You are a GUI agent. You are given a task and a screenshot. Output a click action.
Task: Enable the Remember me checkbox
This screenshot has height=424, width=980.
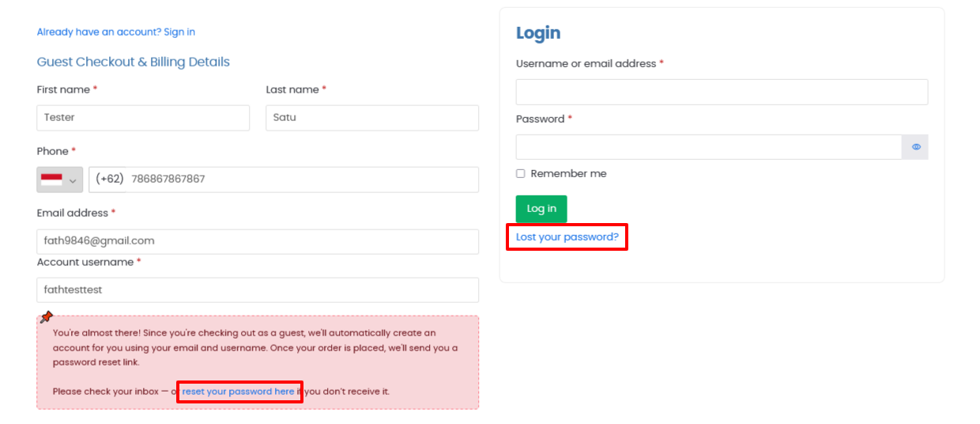pyautogui.click(x=520, y=174)
